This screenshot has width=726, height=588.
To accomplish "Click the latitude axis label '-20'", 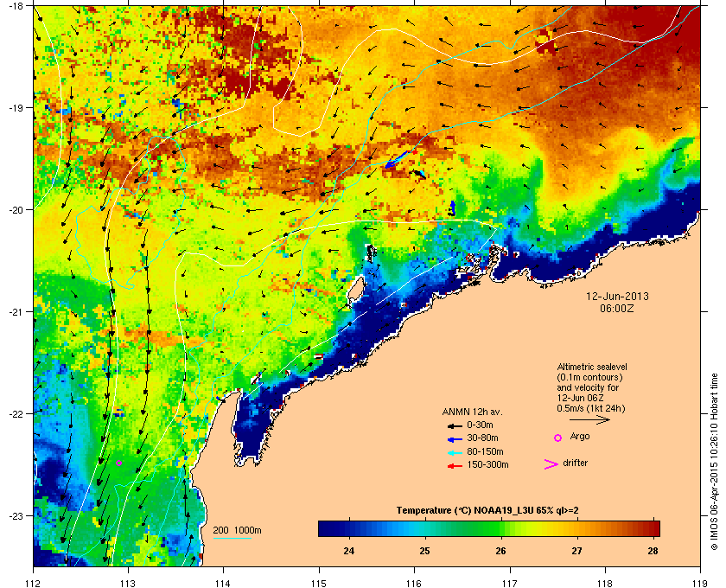I will (x=16, y=209).
